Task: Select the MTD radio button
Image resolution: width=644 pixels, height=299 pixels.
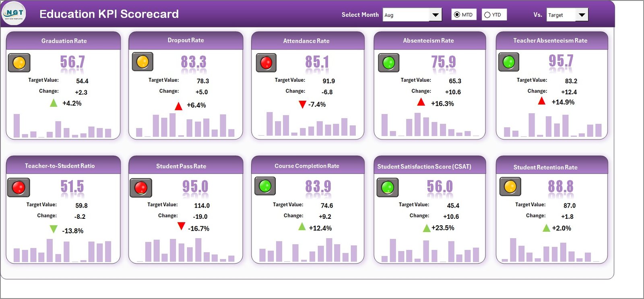Action: pyautogui.click(x=457, y=15)
